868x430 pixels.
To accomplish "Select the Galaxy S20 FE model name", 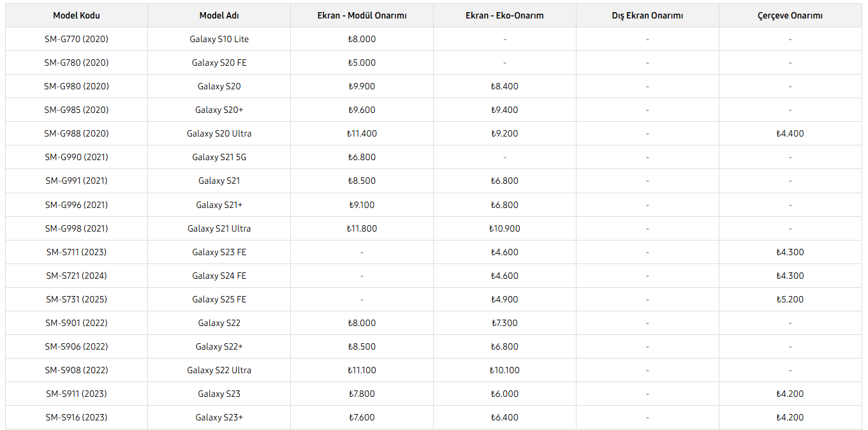I will 219,63.
